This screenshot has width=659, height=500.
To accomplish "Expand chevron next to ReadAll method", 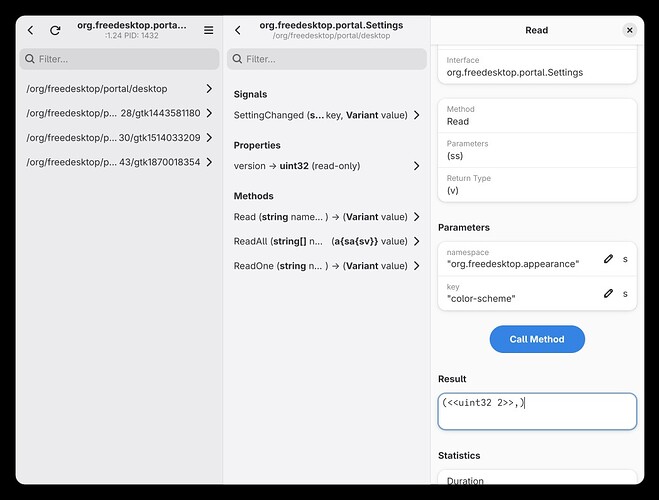I will coord(416,241).
